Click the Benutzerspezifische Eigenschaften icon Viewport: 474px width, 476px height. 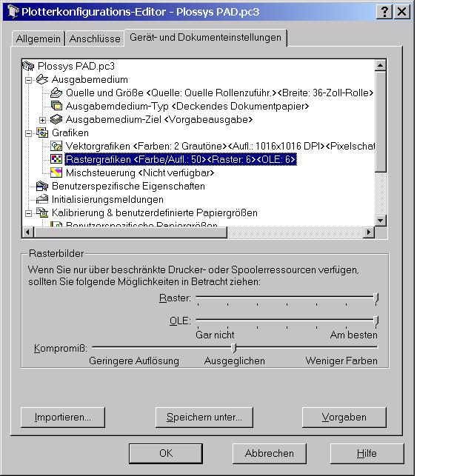(x=42, y=186)
